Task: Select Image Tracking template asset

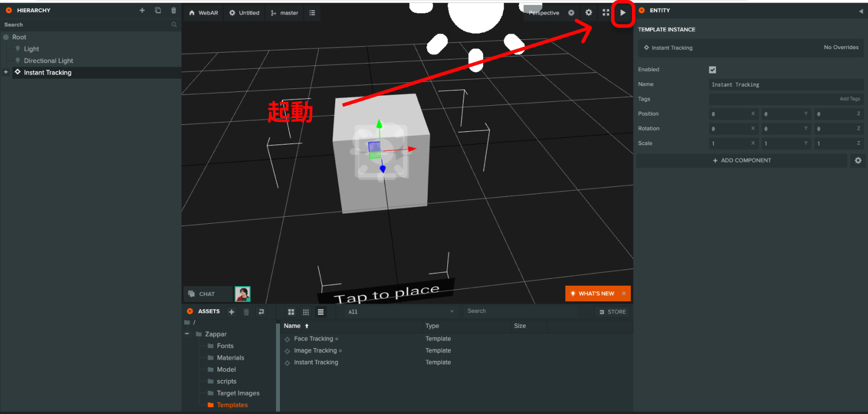Action: pyautogui.click(x=315, y=350)
